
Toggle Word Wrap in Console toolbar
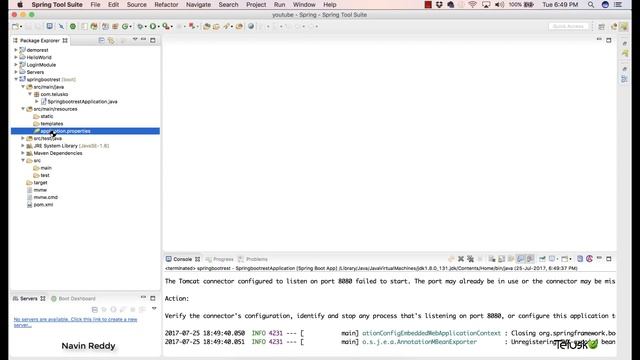(x=511, y=259)
